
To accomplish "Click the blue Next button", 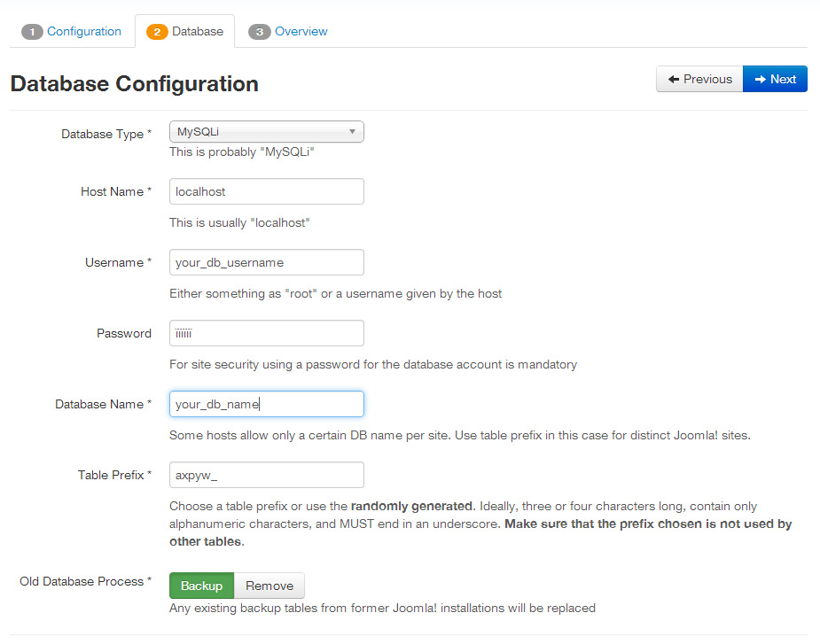I will (775, 79).
